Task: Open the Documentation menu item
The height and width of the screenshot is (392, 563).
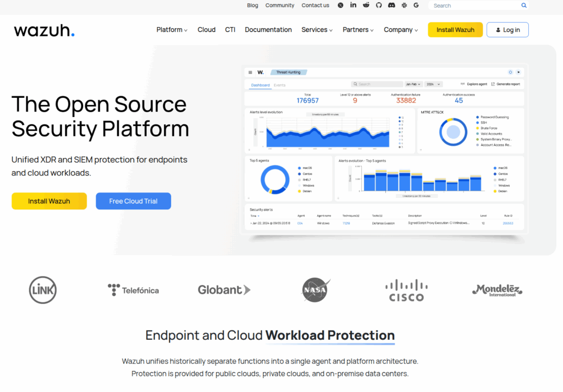Action: [268, 30]
